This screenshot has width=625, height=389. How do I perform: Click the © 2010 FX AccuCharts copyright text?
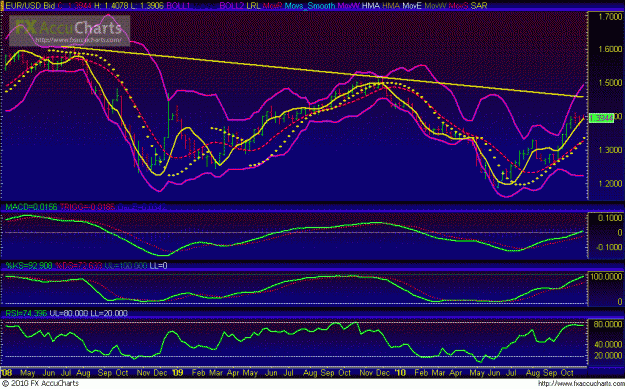(40, 383)
